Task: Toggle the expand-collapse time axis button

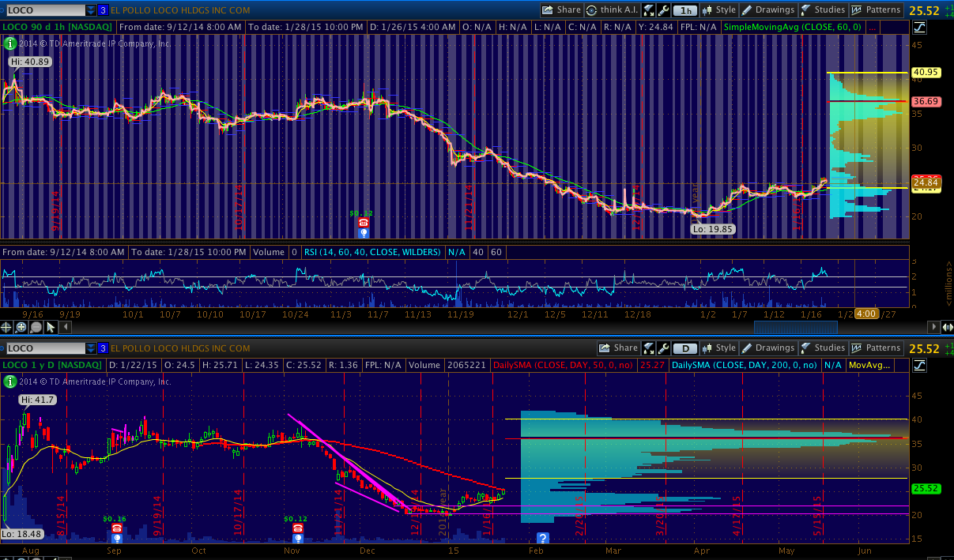Action: 947,327
